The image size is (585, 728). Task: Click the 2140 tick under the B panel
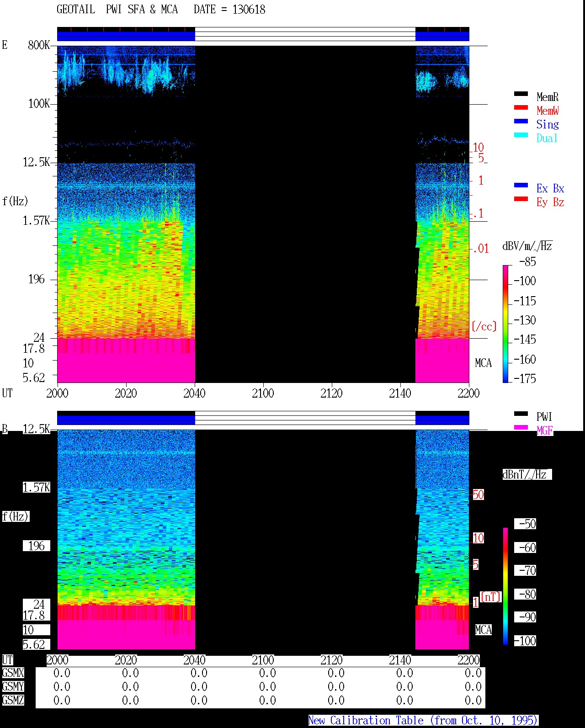click(400, 660)
